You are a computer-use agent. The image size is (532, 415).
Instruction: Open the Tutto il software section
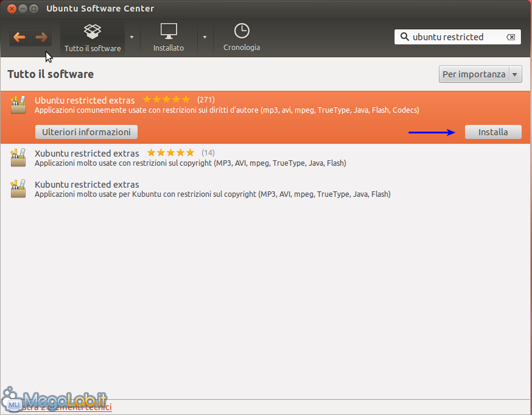[x=93, y=38]
